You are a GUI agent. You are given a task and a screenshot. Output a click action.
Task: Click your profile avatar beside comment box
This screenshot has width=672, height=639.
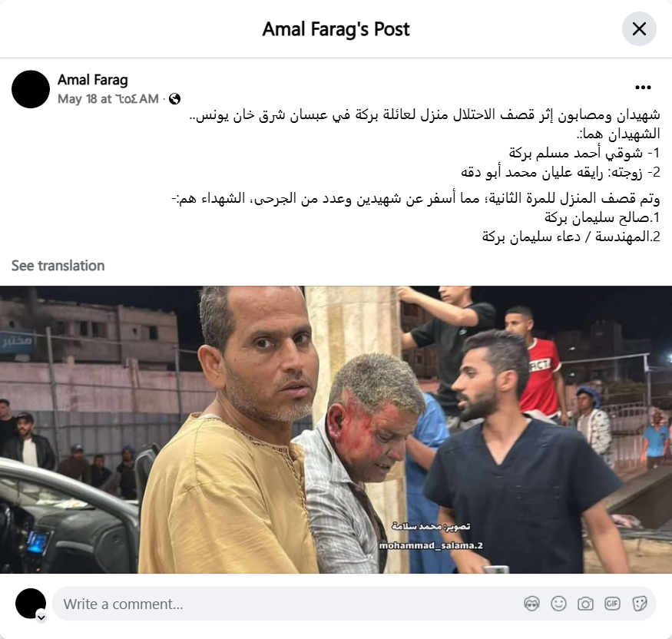coord(31,604)
